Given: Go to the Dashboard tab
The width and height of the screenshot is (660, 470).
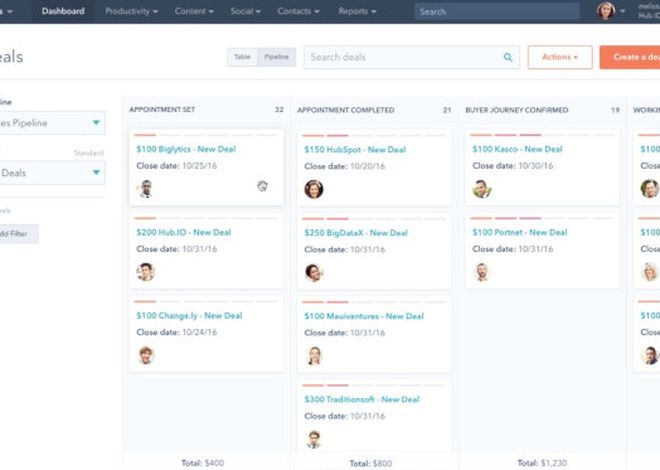Looking at the screenshot, I should [63, 11].
